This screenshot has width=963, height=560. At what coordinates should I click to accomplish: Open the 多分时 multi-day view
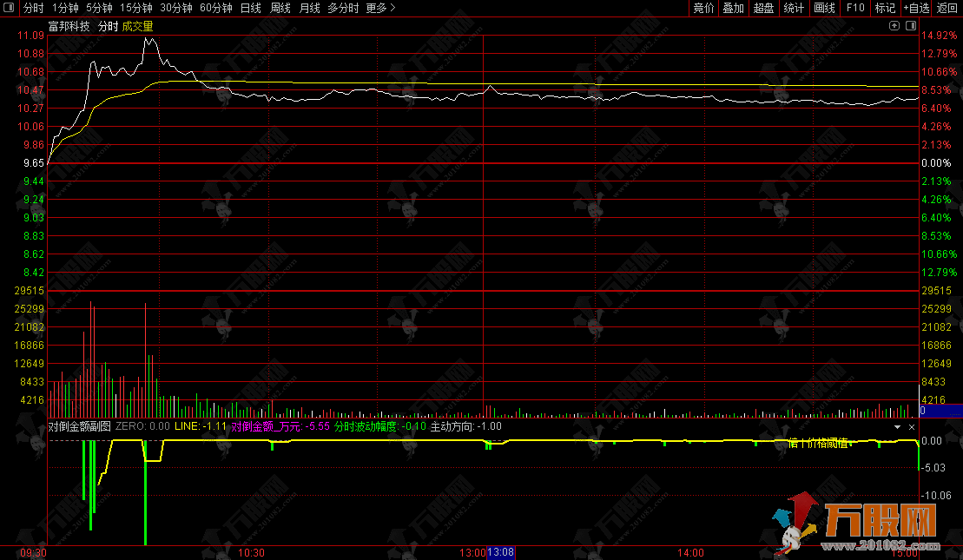click(x=343, y=8)
